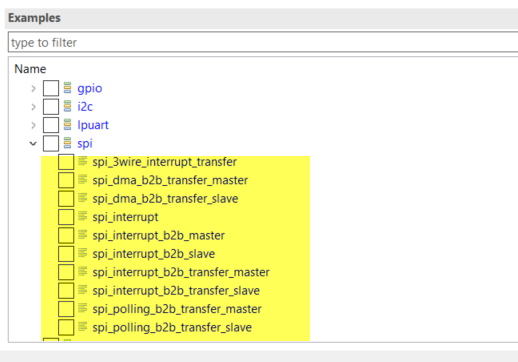Select the lpuart label

tap(93, 125)
